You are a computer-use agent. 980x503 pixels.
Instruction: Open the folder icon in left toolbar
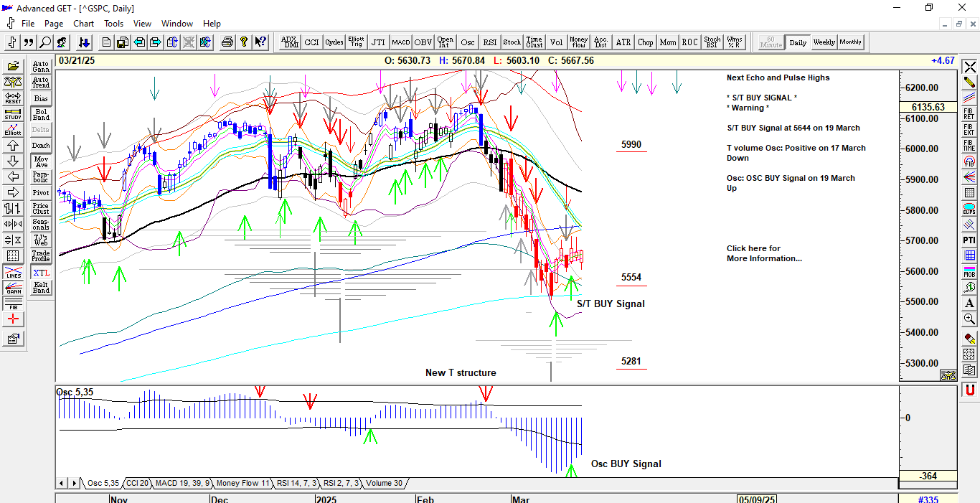(x=13, y=67)
